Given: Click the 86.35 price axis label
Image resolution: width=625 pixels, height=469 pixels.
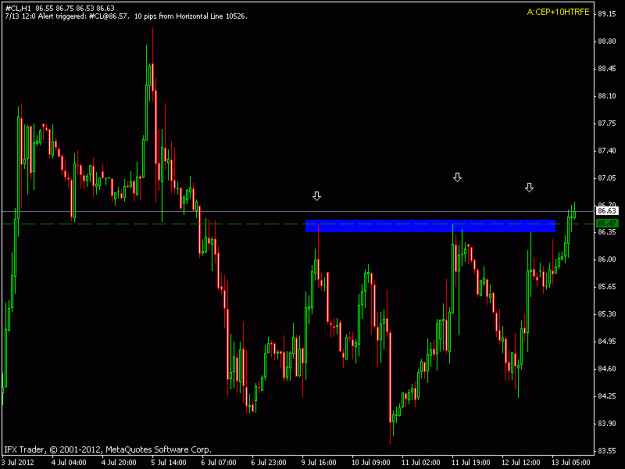Looking at the screenshot, I should pyautogui.click(x=607, y=232).
